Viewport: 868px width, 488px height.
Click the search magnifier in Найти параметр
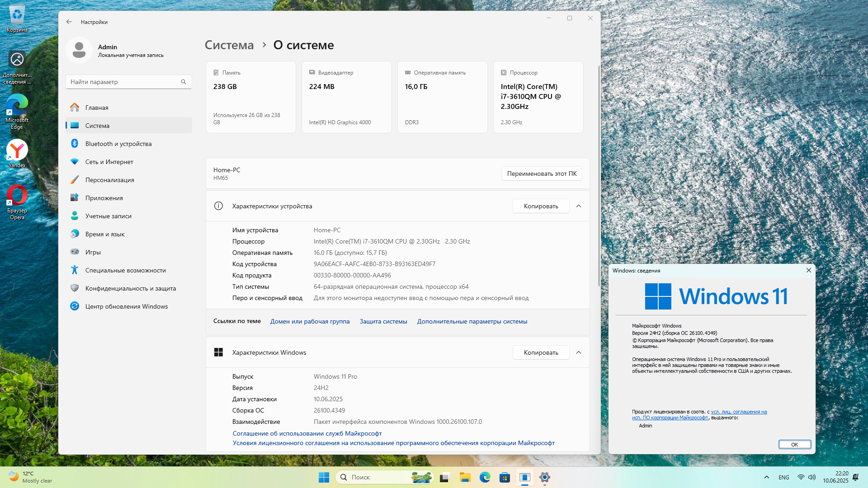click(184, 82)
